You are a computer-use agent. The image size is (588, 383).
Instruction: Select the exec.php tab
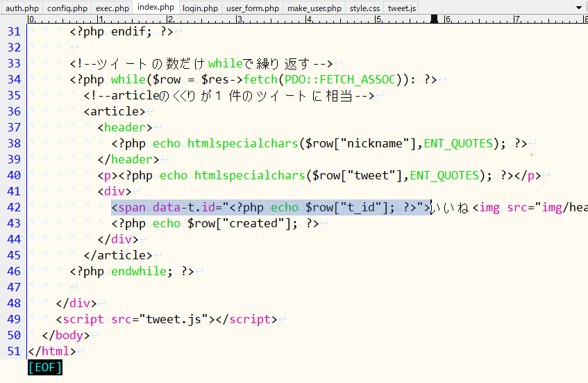(112, 8)
